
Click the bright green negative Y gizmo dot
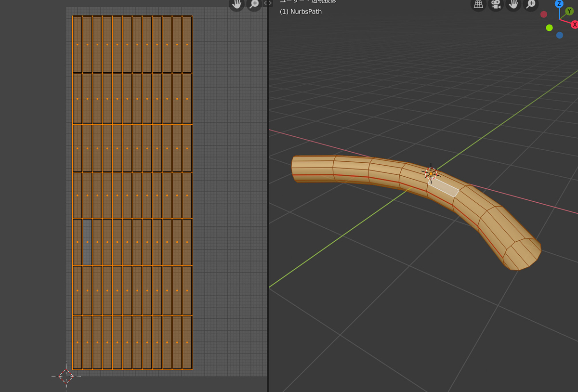[x=549, y=28]
